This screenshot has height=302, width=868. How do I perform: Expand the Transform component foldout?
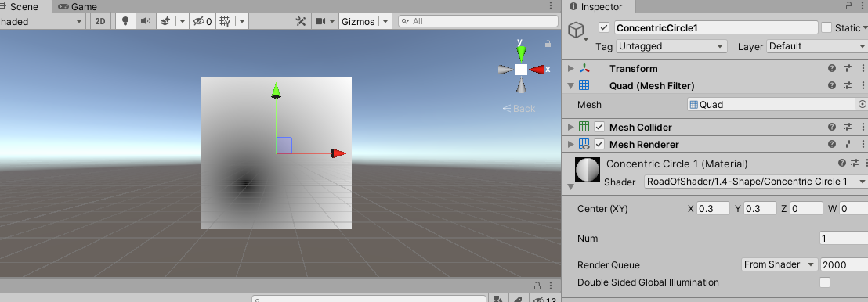tap(571, 69)
